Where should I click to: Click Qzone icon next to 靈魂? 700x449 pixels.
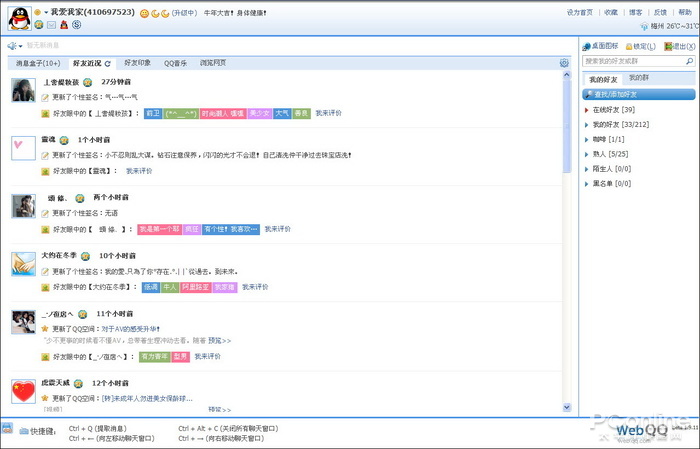64,140
